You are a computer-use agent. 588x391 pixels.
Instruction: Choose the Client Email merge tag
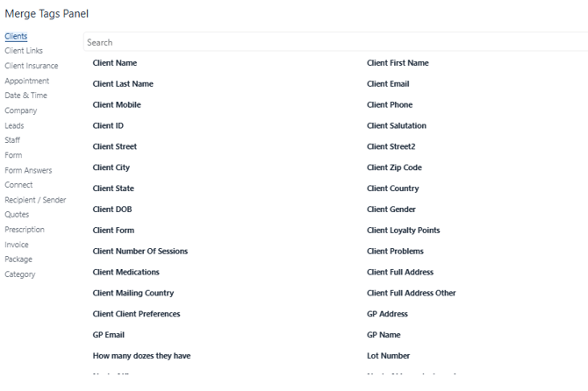pos(388,84)
